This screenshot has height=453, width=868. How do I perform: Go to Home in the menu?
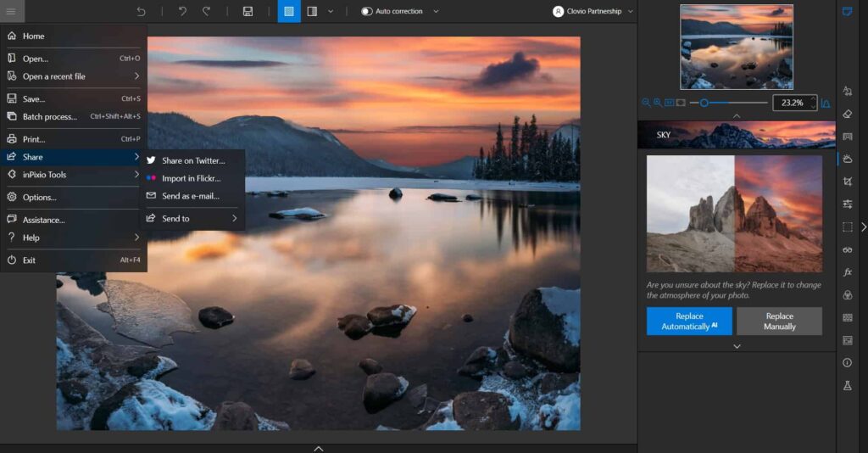pyautogui.click(x=74, y=36)
